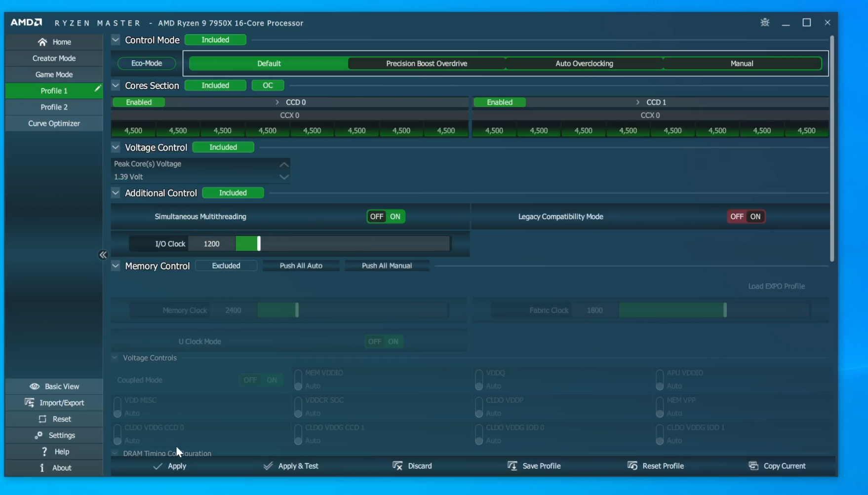Click the I/O Clock 1200 value field
The width and height of the screenshot is (868, 495).
pos(212,244)
